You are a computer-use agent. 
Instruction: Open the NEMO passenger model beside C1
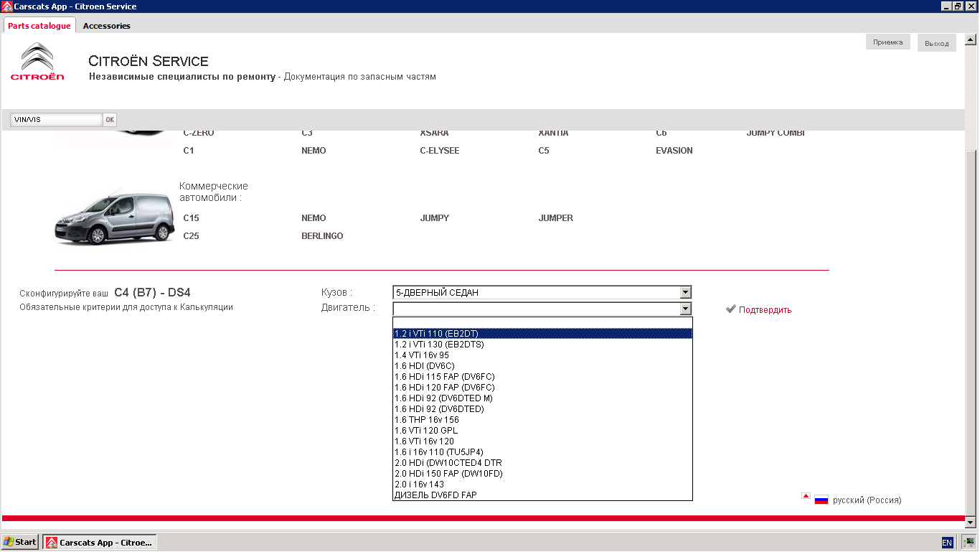(x=314, y=151)
